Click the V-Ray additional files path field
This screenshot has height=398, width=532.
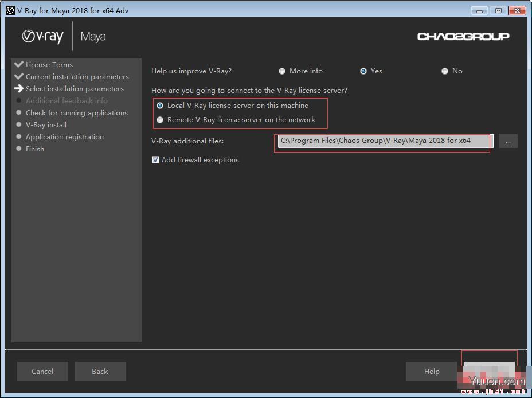tap(383, 141)
